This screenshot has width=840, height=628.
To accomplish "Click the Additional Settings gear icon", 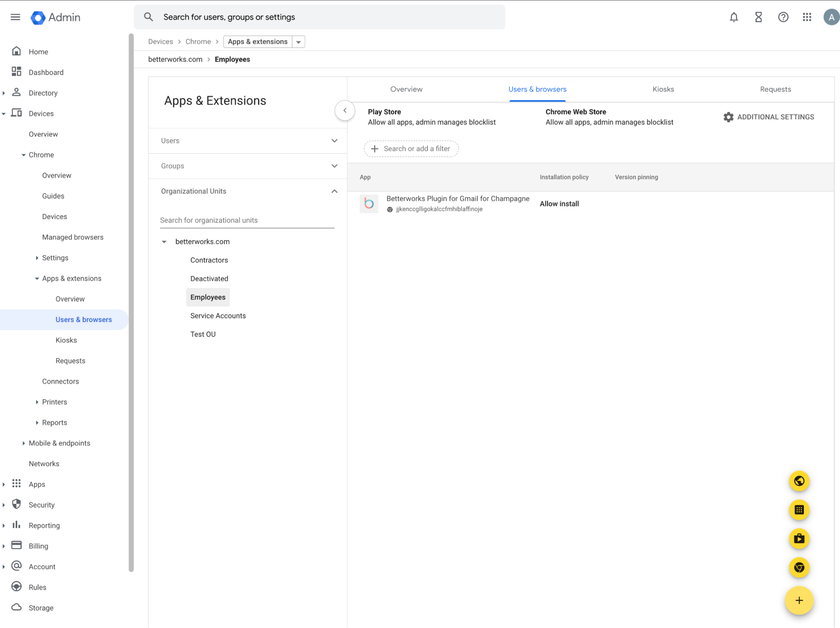I will 728,117.
